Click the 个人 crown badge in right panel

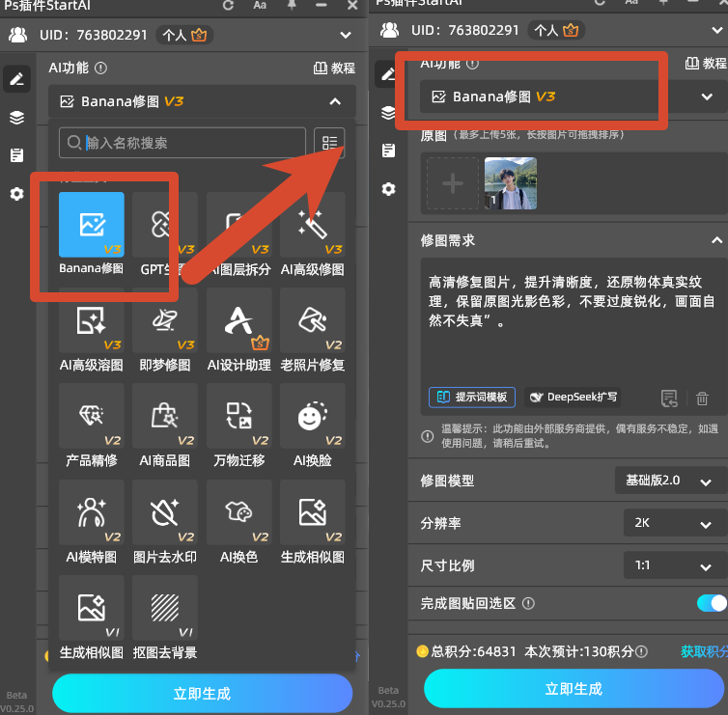point(556,31)
